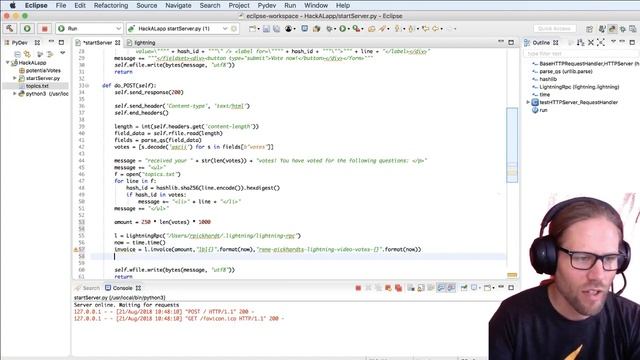Click Collapse All in PyDev explorer
The width and height of the screenshot is (640, 360).
[x=17, y=54]
